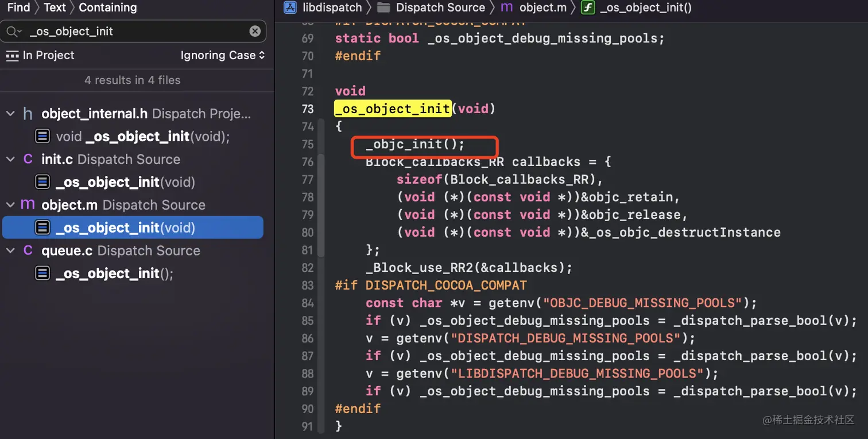The image size is (868, 439).
Task: Click the C file icon for init.c
Action: pyautogui.click(x=28, y=159)
